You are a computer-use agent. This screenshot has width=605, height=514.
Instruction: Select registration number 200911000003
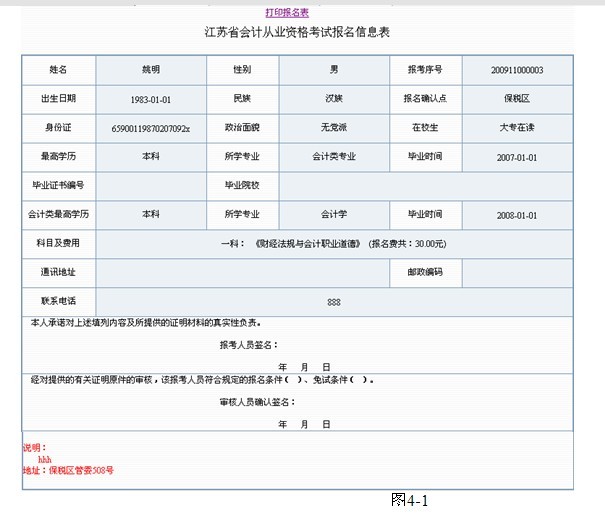517,70
